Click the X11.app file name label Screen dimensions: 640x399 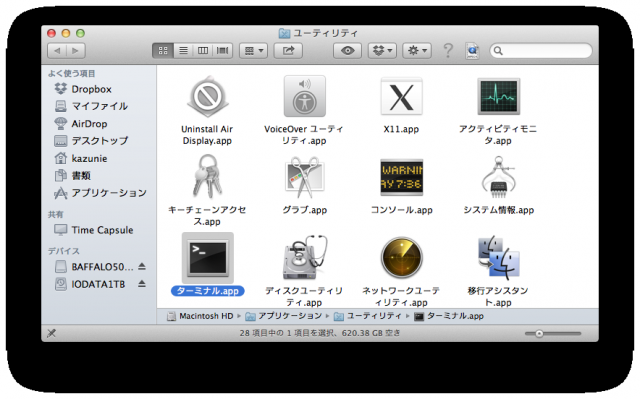(401, 129)
